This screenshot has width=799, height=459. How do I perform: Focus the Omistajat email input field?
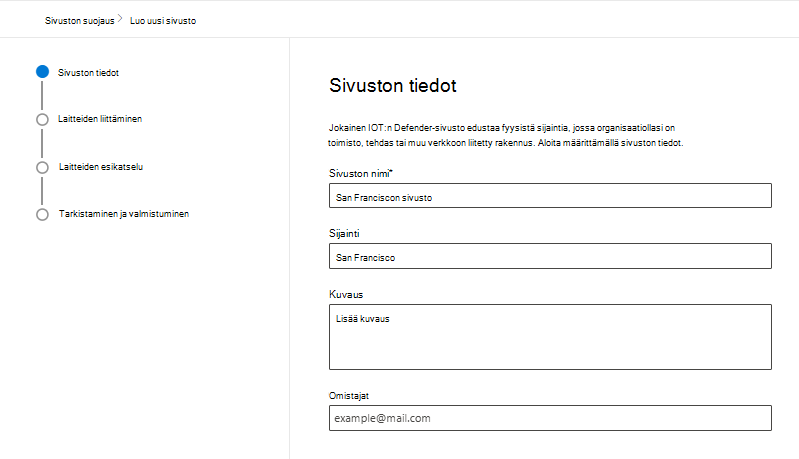(550, 418)
